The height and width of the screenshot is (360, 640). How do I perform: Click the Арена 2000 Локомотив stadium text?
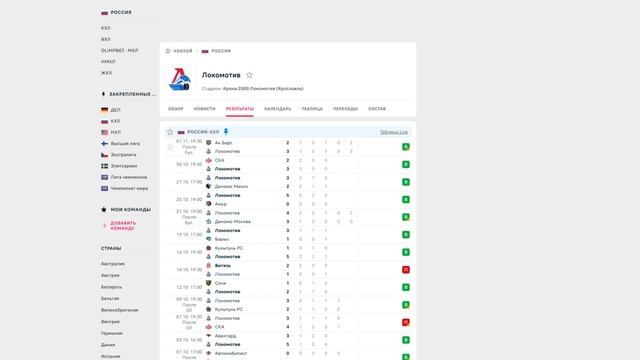pyautogui.click(x=263, y=89)
